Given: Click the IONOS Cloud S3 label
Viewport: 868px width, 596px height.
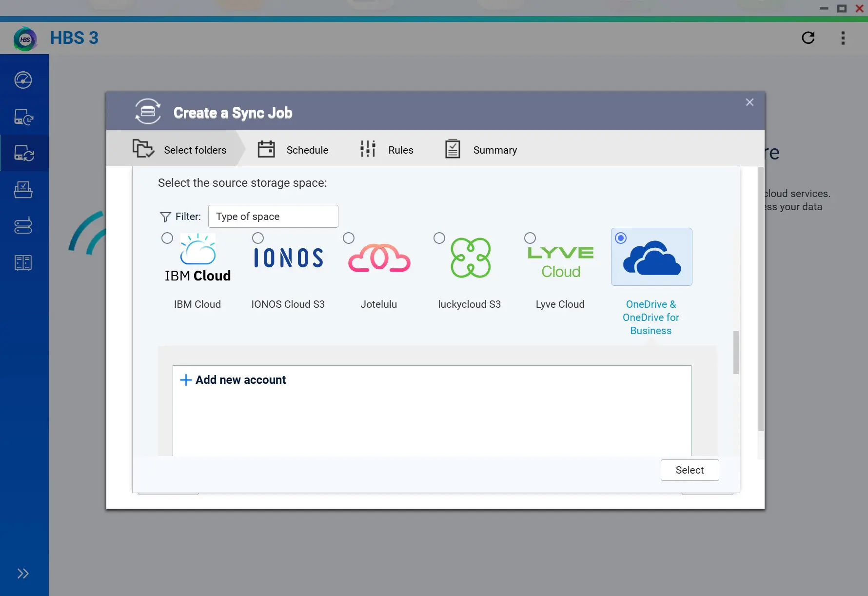Looking at the screenshot, I should (288, 304).
